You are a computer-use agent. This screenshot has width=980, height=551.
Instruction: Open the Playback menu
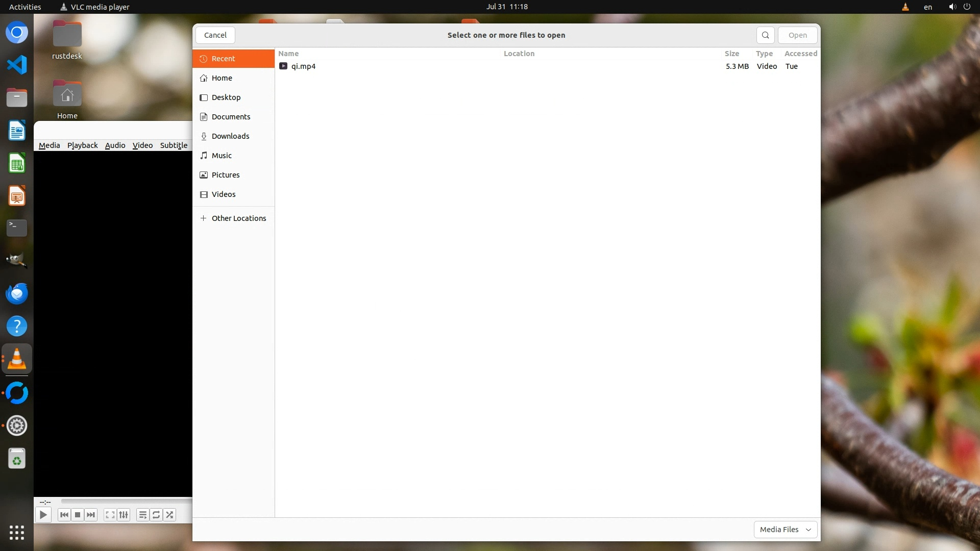(x=82, y=145)
